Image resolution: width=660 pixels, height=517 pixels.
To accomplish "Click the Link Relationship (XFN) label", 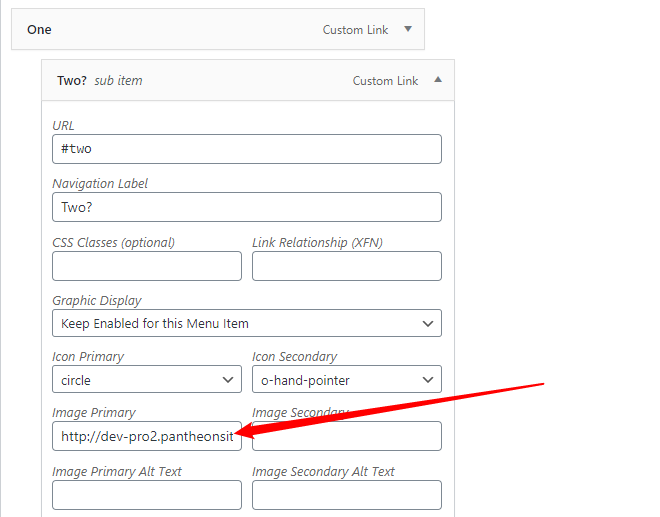I will coord(317,243).
